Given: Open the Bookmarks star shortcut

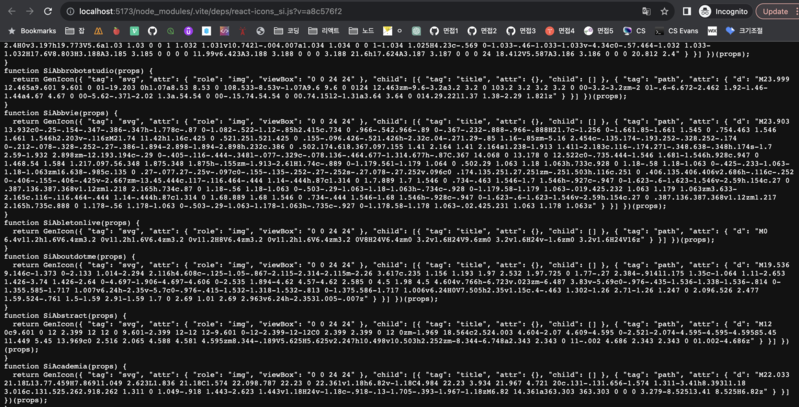Looking at the screenshot, I should (32, 31).
